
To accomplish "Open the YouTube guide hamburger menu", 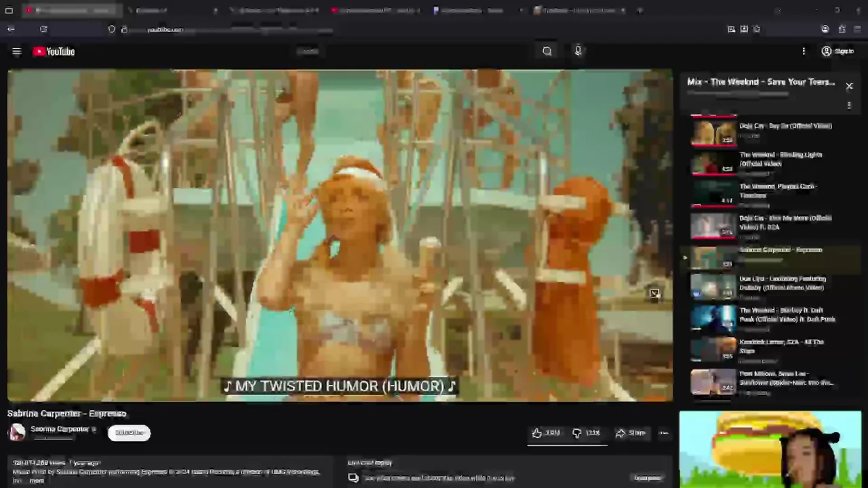I will (x=17, y=52).
